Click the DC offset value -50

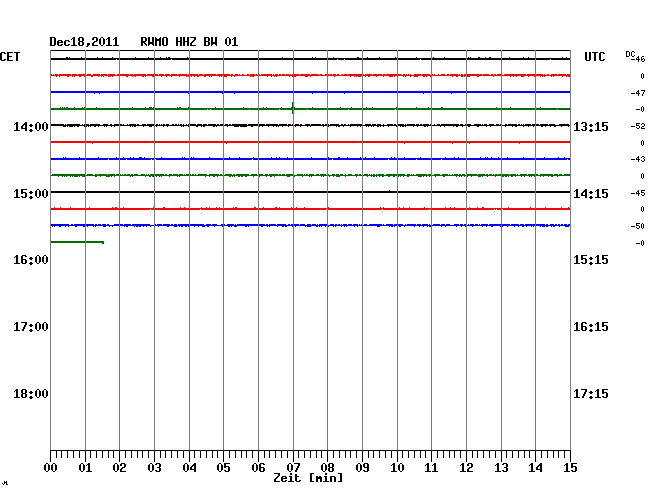pos(638,226)
